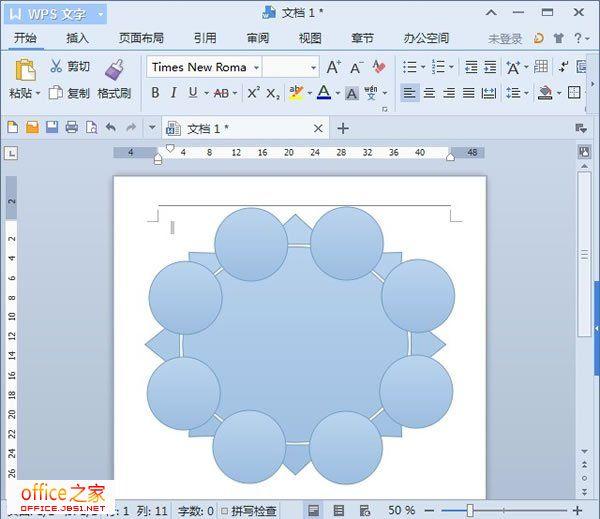This screenshot has height=519, width=600.
Task: Expand the line spacing dropdown arrow
Action: (527, 93)
